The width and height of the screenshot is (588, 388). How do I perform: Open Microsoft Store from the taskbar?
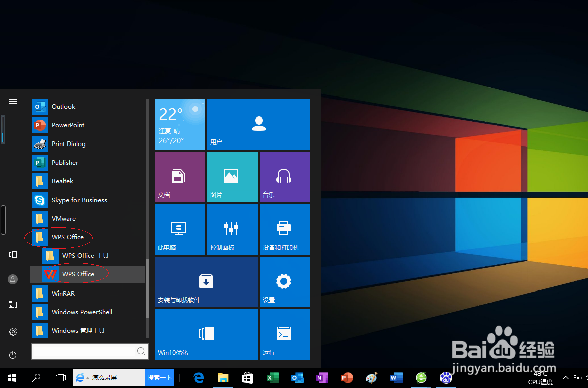point(248,378)
